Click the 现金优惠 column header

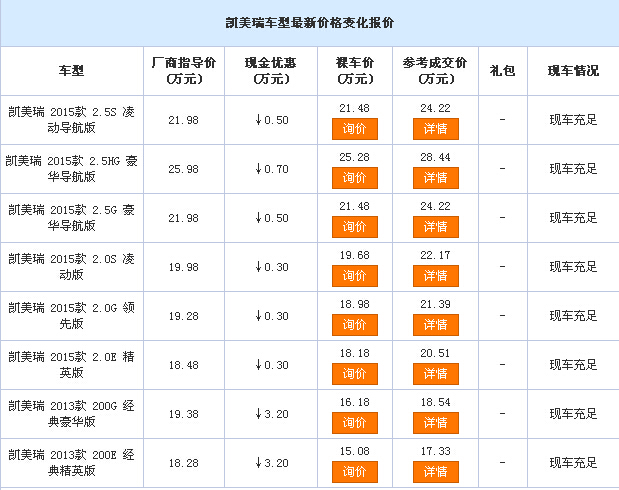[271, 71]
